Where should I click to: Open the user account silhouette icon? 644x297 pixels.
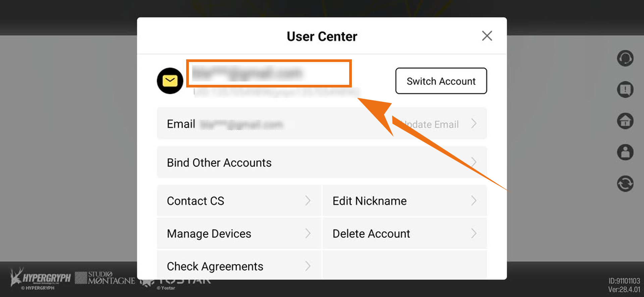point(625,152)
